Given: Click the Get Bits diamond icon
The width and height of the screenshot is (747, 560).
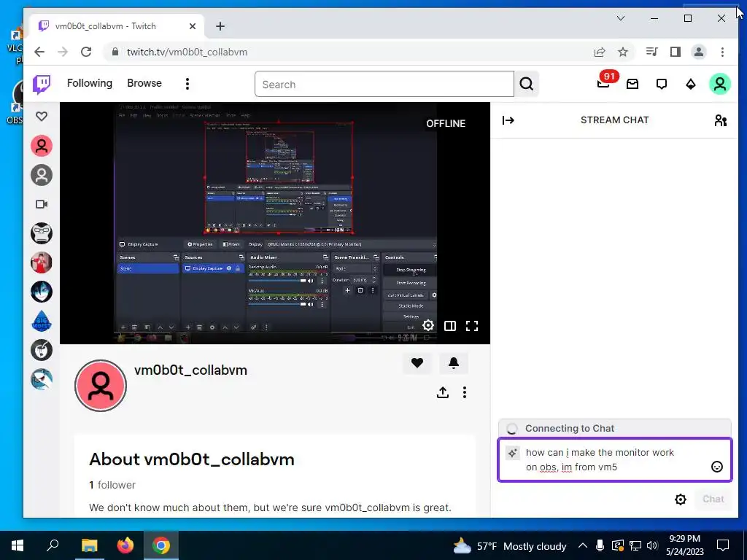Looking at the screenshot, I should click(690, 85).
